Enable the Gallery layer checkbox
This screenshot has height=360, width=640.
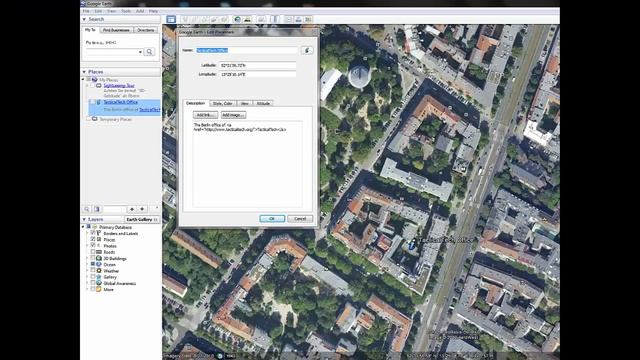93,277
